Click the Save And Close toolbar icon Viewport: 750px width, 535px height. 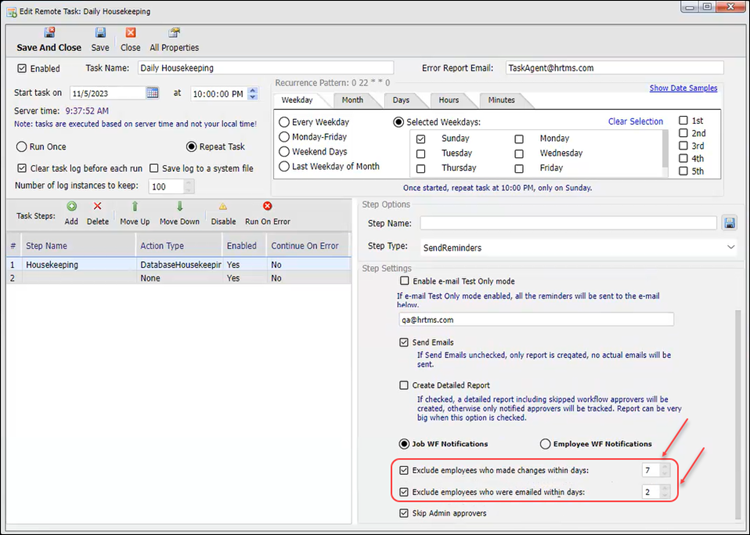[49, 33]
